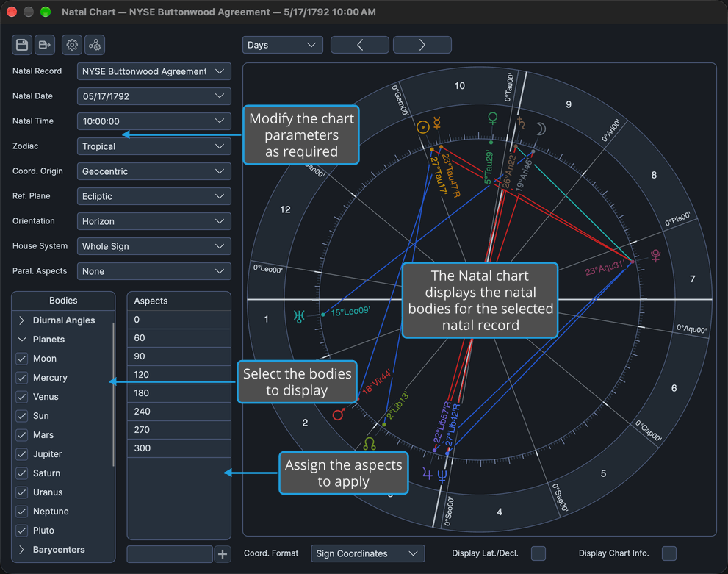This screenshot has height=574, width=728.
Task: Open the Coord. Format Sign Coordinates dropdown
Action: (368, 553)
